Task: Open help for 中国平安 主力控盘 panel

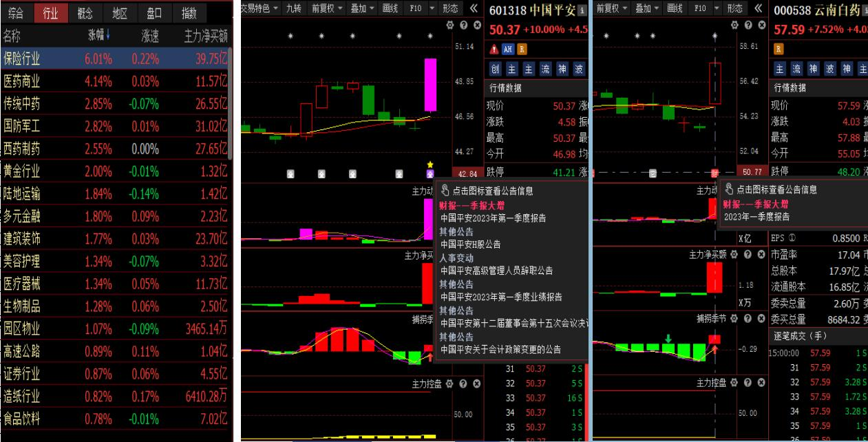Action: click(463, 382)
